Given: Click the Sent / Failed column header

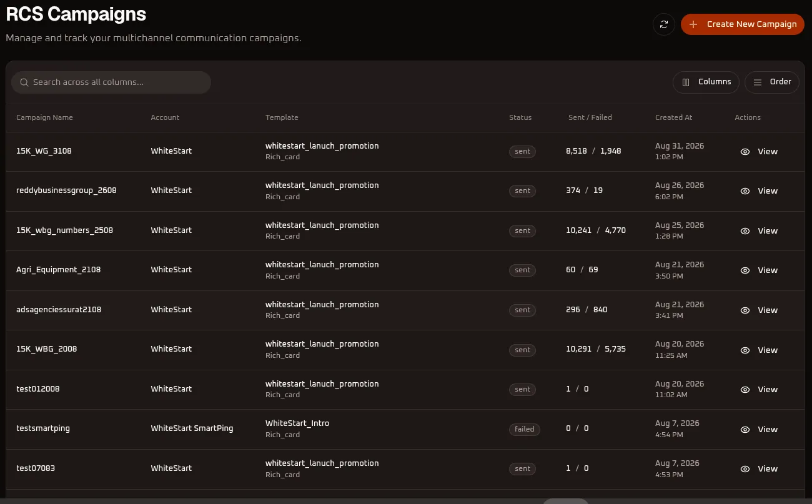Looking at the screenshot, I should click(x=590, y=117).
